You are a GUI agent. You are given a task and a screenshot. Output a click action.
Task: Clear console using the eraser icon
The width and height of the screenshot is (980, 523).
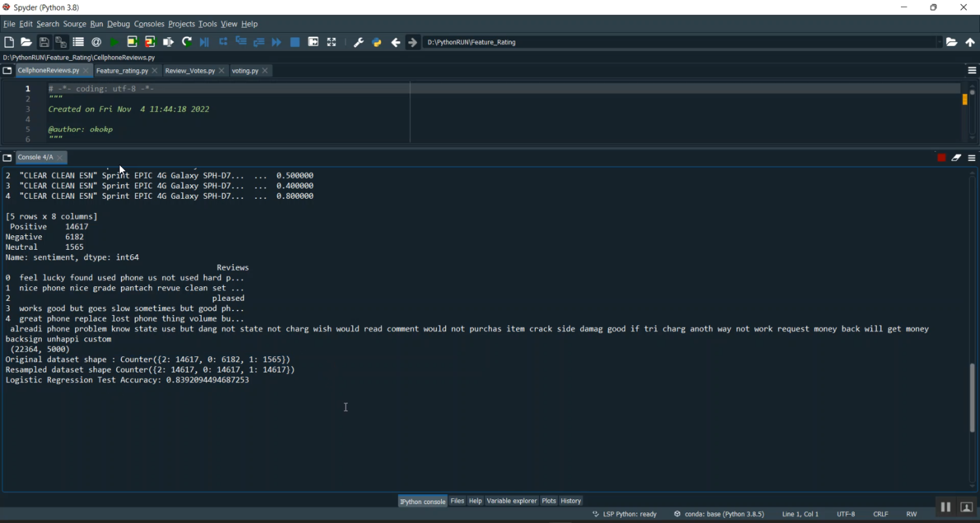(x=956, y=158)
